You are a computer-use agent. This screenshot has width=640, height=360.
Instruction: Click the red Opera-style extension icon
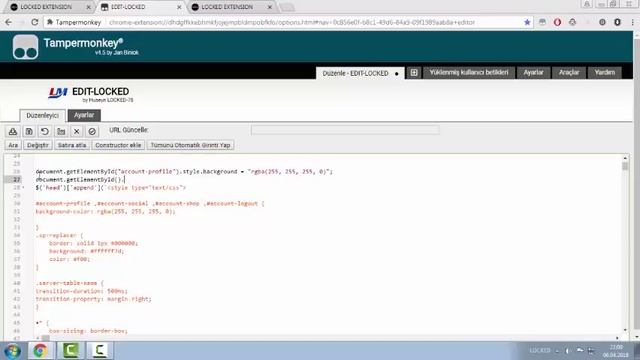click(557, 22)
